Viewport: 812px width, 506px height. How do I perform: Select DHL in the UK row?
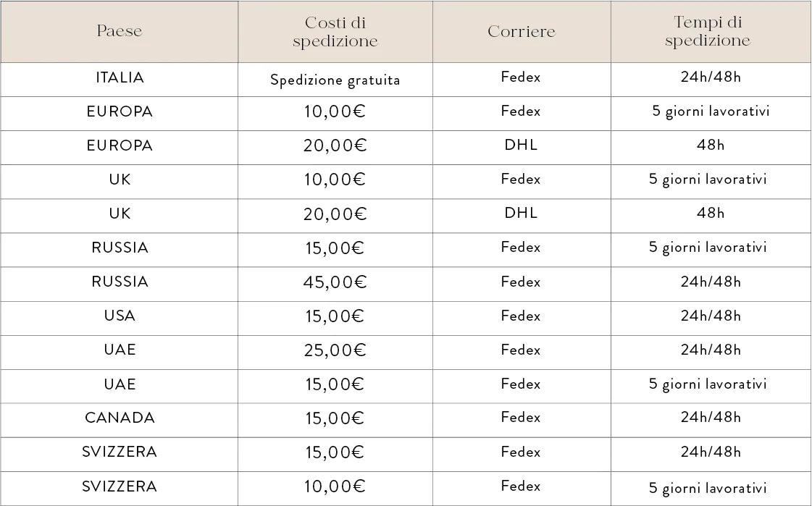click(522, 213)
